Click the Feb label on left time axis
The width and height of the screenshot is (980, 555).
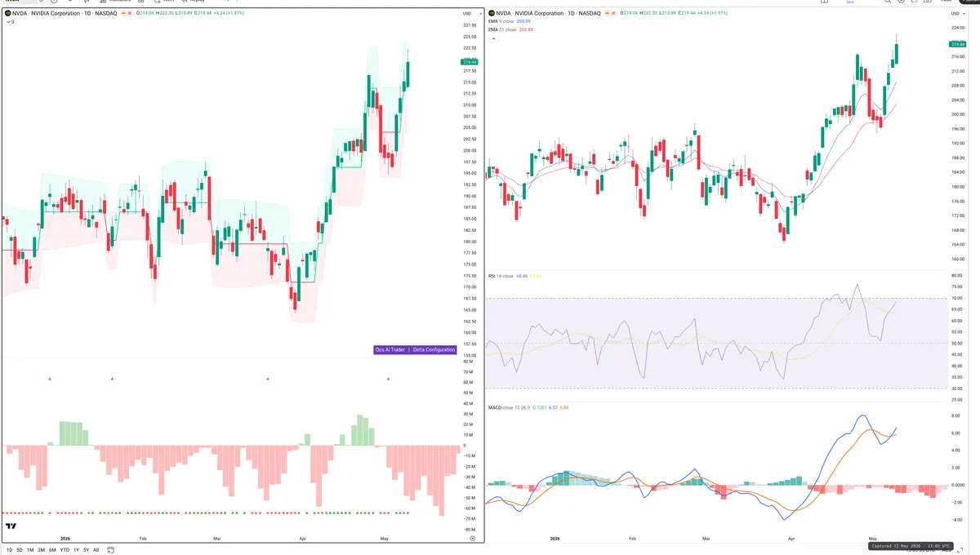(x=143, y=539)
